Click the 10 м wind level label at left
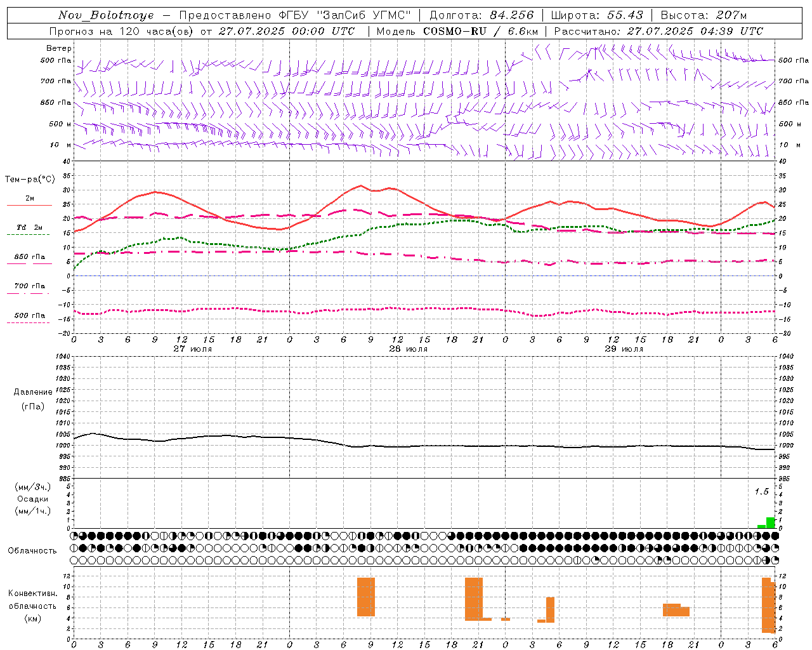The height and width of the screenshot is (650, 812). [60, 145]
